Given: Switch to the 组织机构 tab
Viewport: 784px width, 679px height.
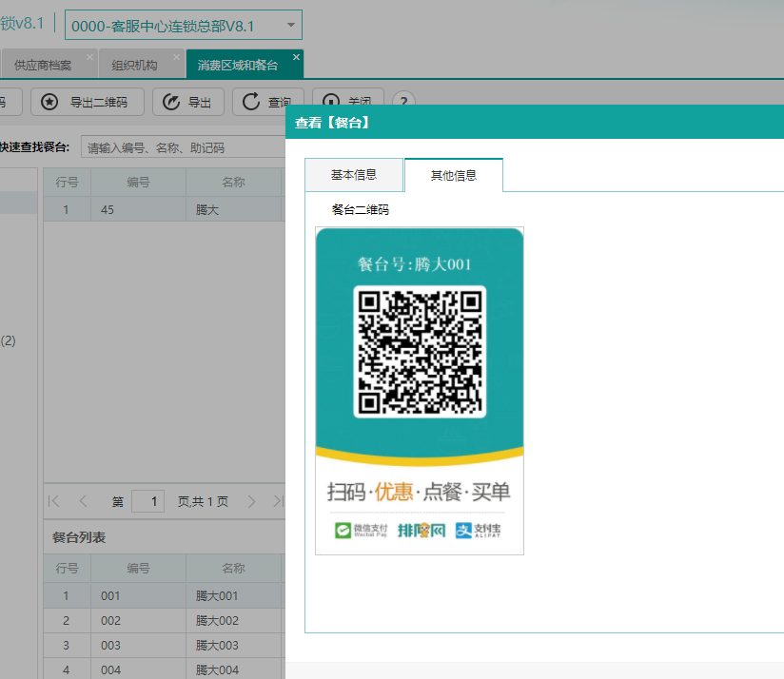Looking at the screenshot, I should [x=134, y=66].
